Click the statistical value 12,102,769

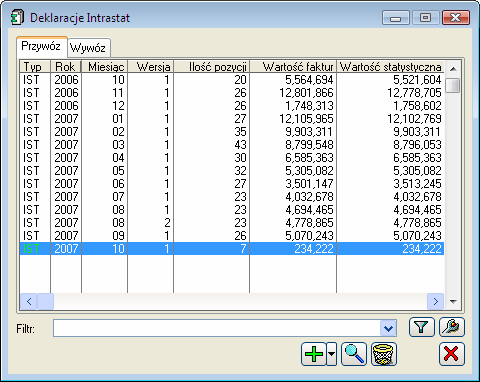click(x=414, y=119)
